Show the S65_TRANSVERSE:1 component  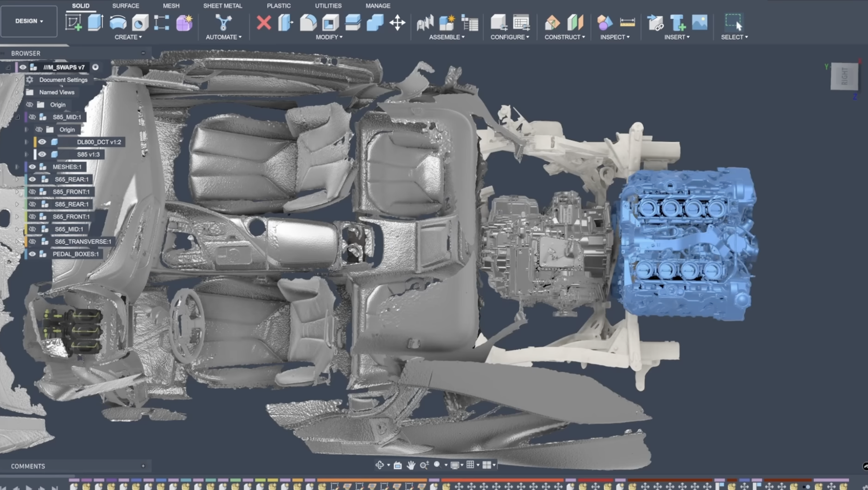point(32,241)
